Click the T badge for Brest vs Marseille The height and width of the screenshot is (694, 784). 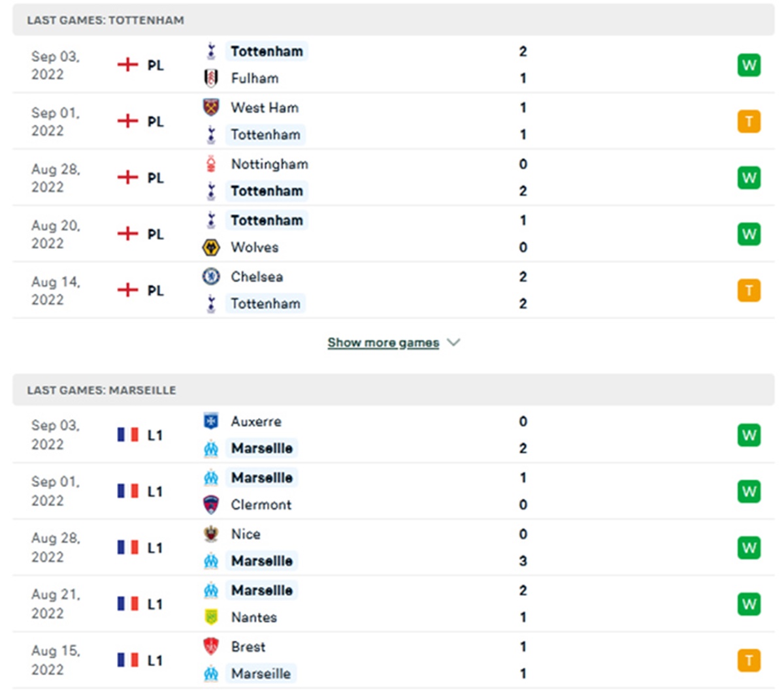[x=749, y=661]
